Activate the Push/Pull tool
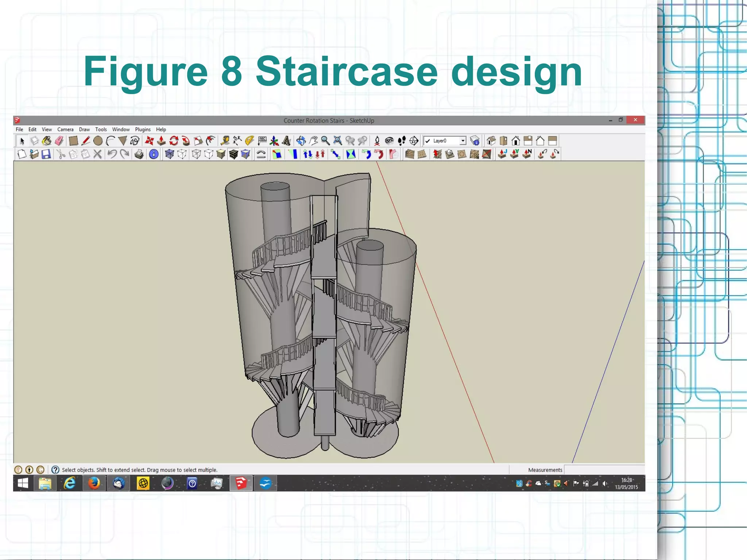Image resolution: width=747 pixels, height=560 pixels. (x=161, y=141)
